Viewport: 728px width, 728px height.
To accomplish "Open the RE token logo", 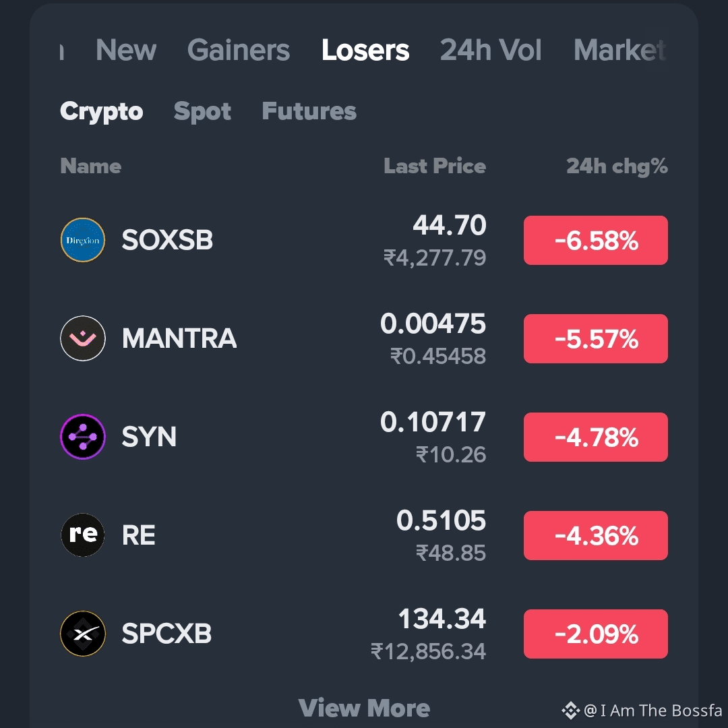I will click(x=83, y=535).
